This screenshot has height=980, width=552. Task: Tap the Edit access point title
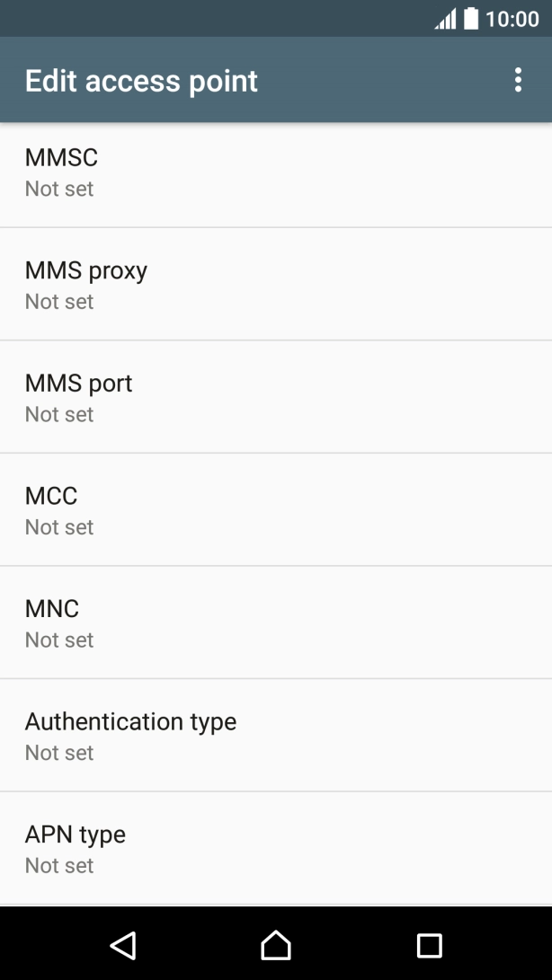pos(141,81)
